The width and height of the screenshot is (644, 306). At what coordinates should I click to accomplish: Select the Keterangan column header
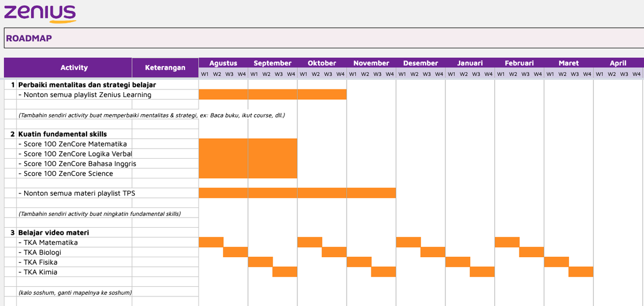coord(165,68)
